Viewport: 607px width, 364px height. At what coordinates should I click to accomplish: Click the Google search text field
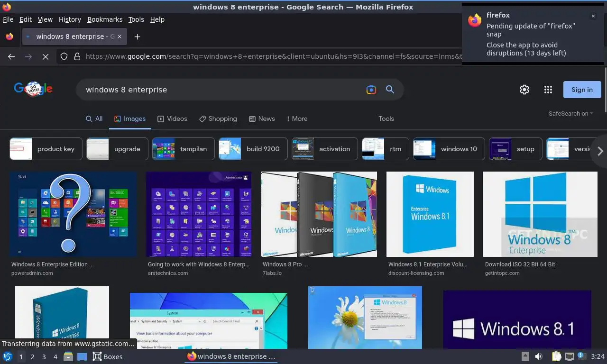click(221, 90)
